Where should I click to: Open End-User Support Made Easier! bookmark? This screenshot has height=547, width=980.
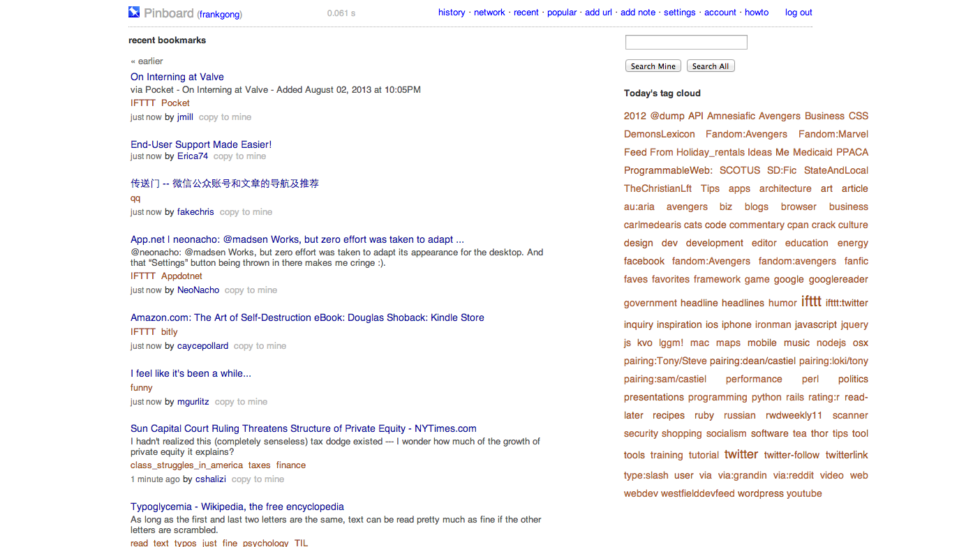tap(201, 144)
